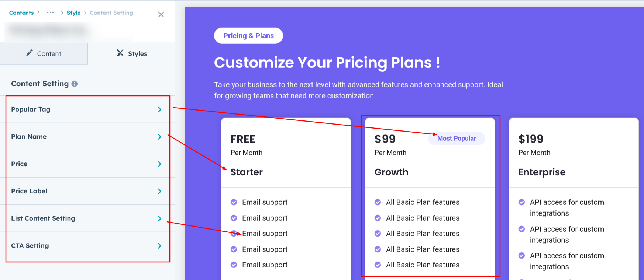Click the pencil icon on Content tab
Image resolution: width=644 pixels, height=280 pixels.
click(30, 53)
